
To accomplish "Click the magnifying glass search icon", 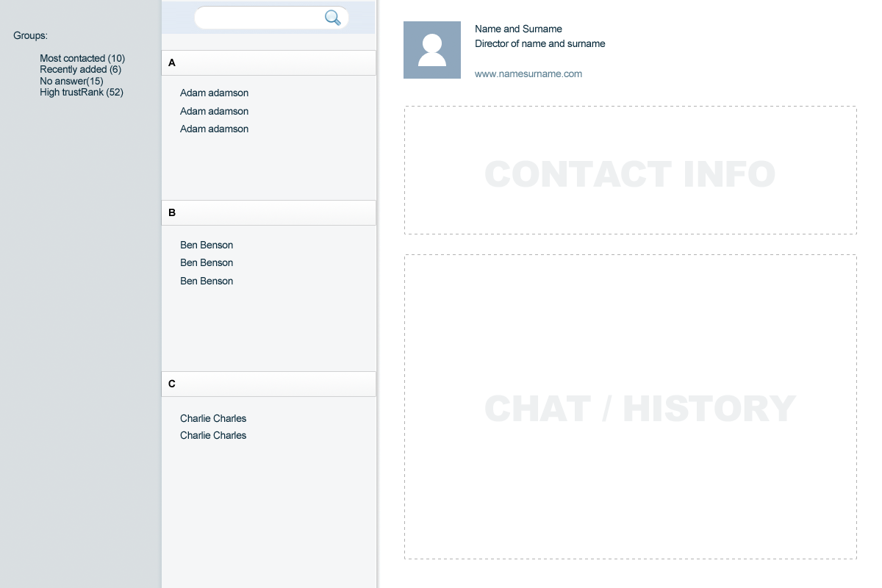I will [x=333, y=18].
